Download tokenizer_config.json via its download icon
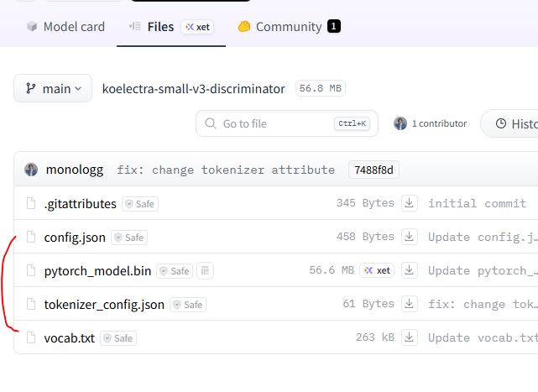 410,304
